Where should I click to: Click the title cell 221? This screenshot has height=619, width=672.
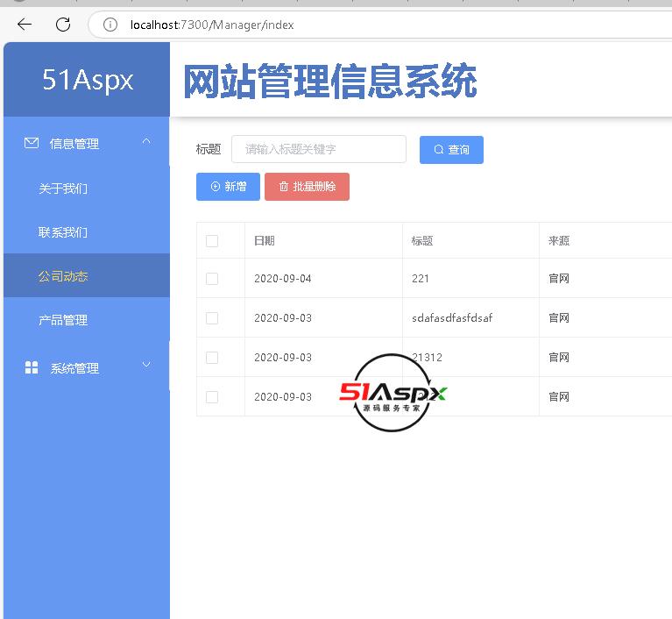point(421,279)
